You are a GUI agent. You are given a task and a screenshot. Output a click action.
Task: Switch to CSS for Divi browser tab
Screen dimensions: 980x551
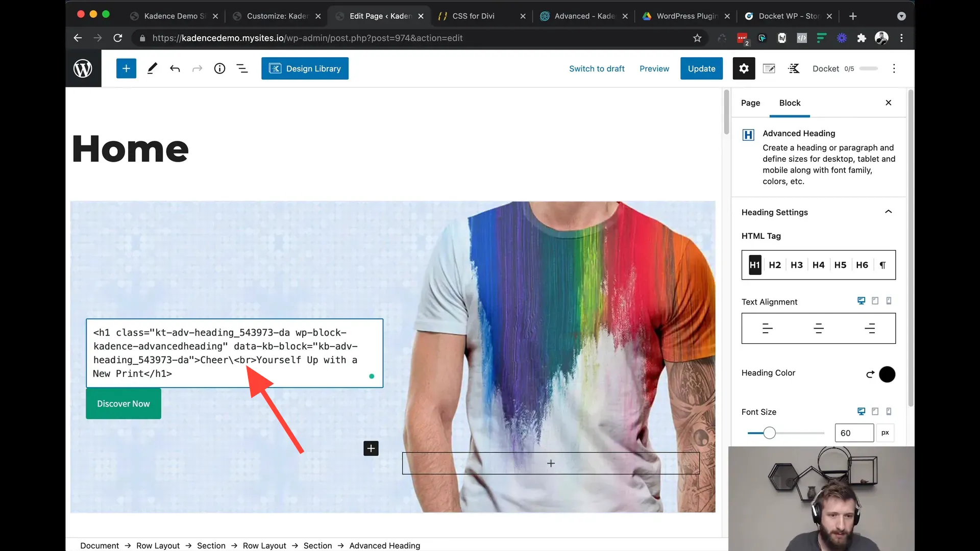[x=473, y=16]
